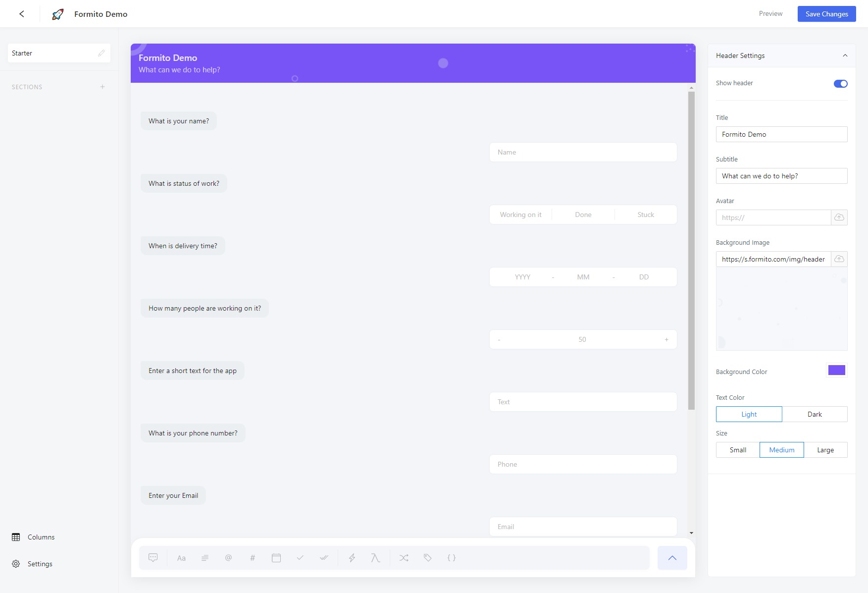Increase people count with plus stepper
868x593 pixels.
coord(666,339)
